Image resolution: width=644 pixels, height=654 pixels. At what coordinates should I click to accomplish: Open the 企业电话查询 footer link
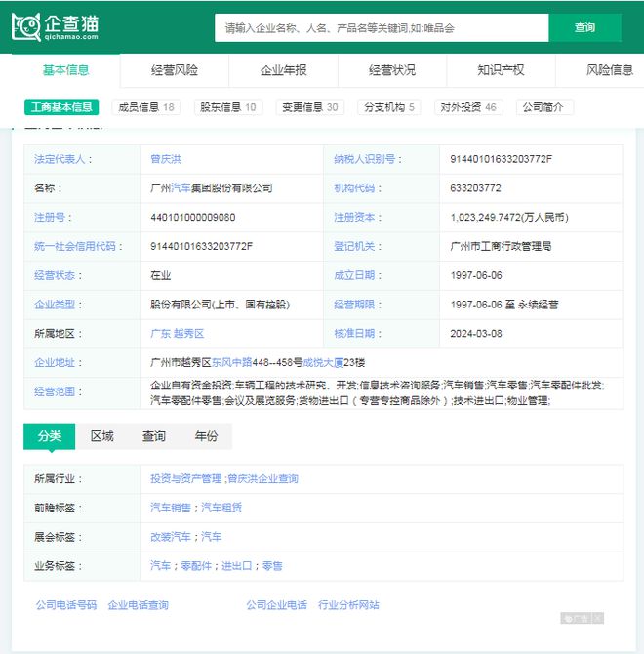[138, 605]
